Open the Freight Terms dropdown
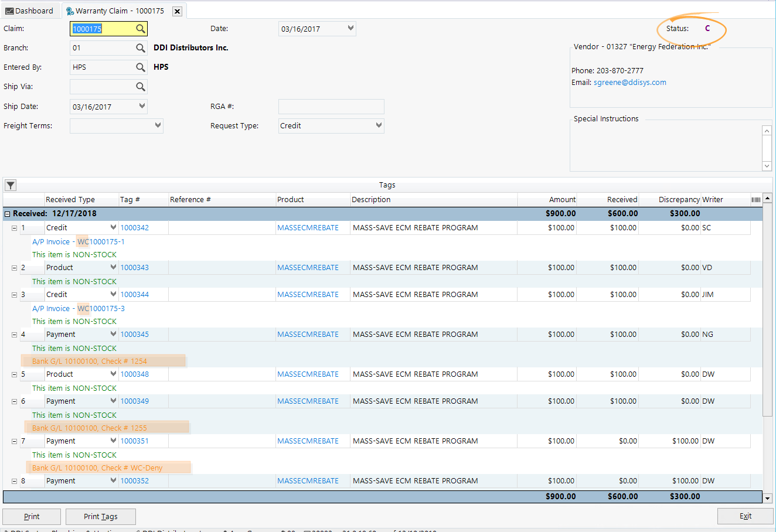 tap(158, 125)
